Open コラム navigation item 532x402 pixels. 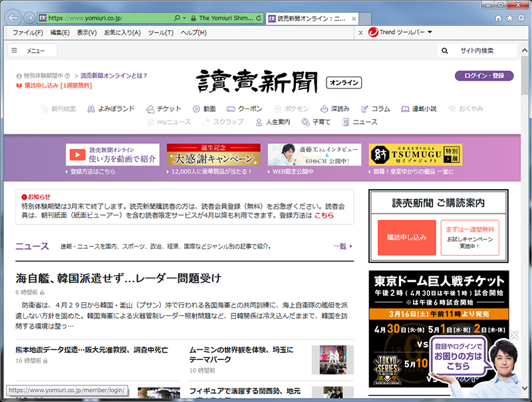376,108
